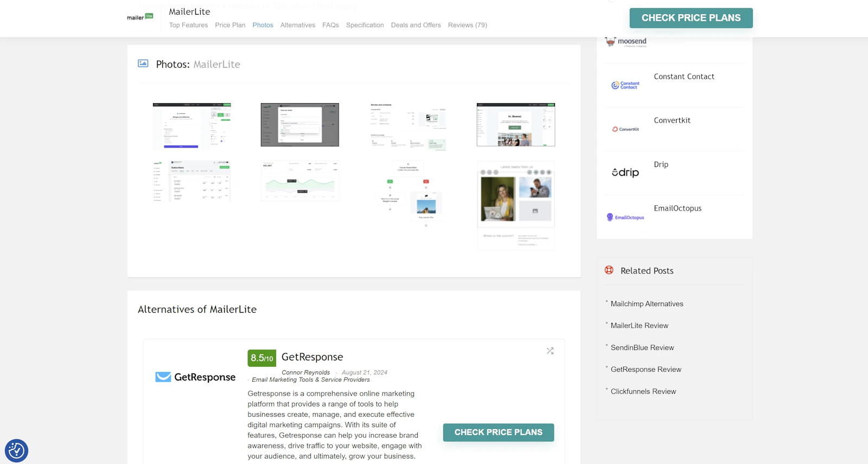Click author name Connor Reynolds
The image size is (868, 464).
click(x=305, y=372)
